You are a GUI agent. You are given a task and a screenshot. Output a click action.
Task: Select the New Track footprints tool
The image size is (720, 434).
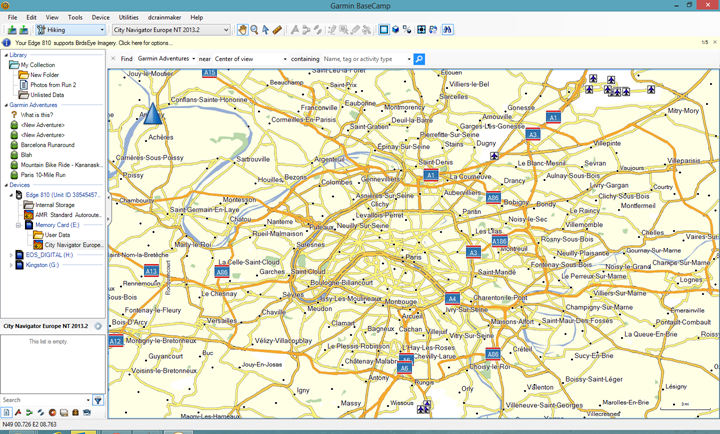(x=318, y=30)
